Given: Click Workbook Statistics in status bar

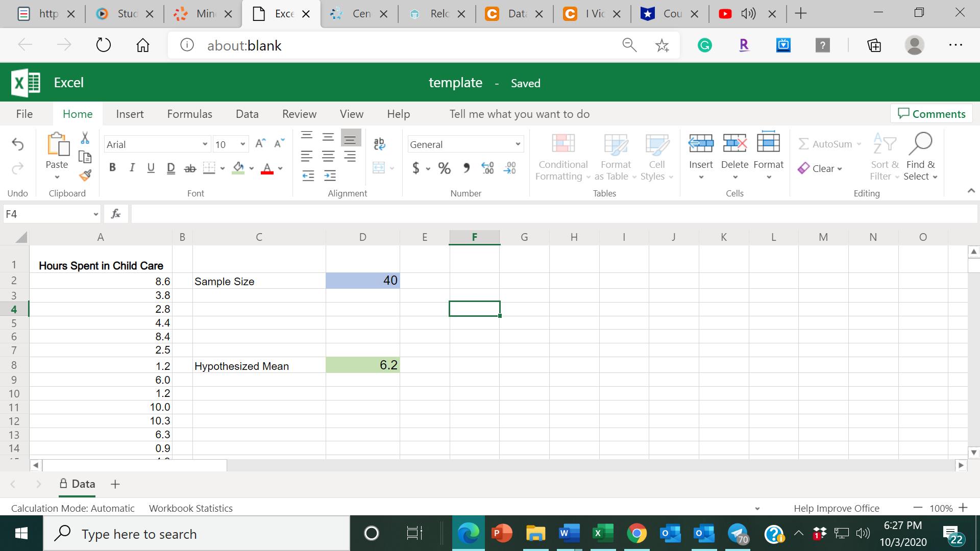Looking at the screenshot, I should tap(190, 508).
